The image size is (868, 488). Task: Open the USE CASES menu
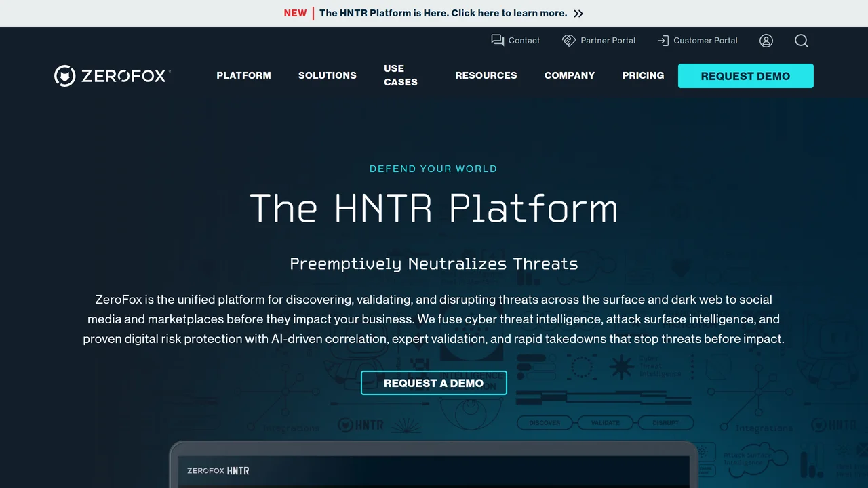(x=401, y=75)
